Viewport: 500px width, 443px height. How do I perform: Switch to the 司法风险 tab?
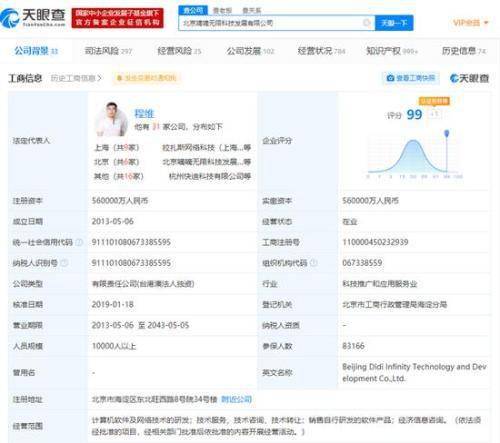tap(108, 51)
